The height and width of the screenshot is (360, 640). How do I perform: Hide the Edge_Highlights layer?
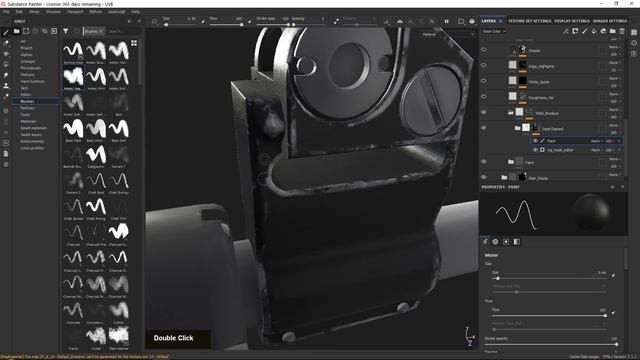point(484,65)
